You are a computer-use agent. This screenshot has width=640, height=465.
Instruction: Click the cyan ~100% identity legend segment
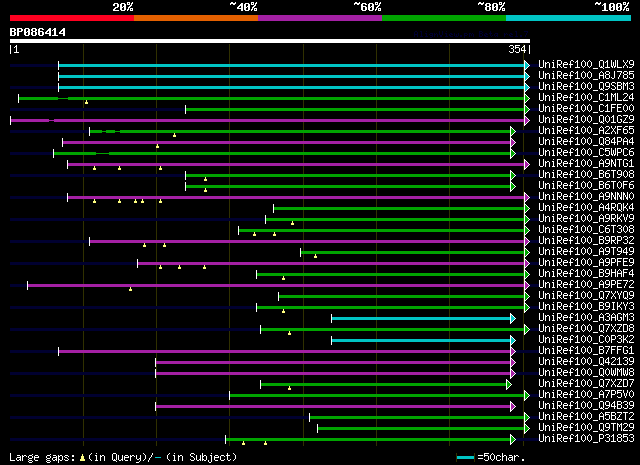coord(568,18)
